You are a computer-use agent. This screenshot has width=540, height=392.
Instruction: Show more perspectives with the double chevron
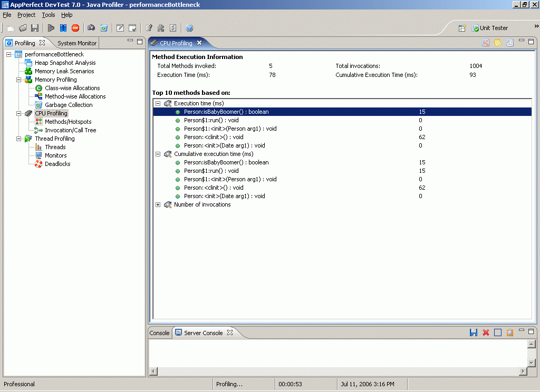536,26
